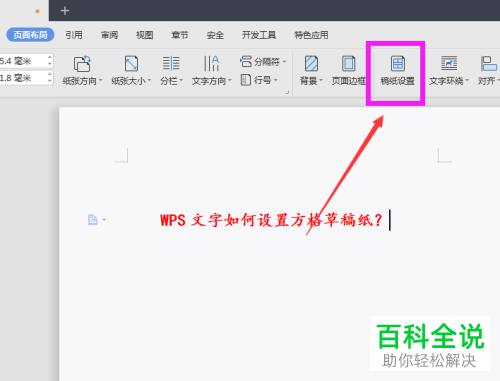Switch to the 引用 tab
Image resolution: width=500 pixels, height=381 pixels.
[x=74, y=35]
